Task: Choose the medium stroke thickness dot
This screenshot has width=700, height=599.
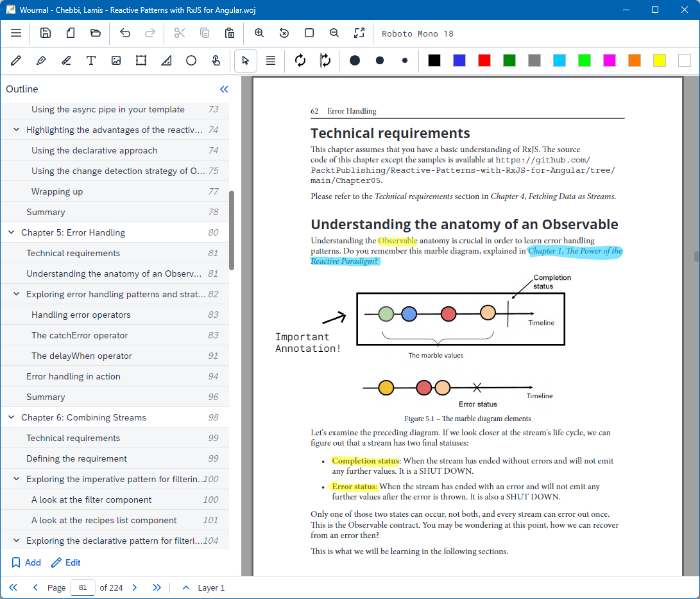Action: [x=380, y=60]
